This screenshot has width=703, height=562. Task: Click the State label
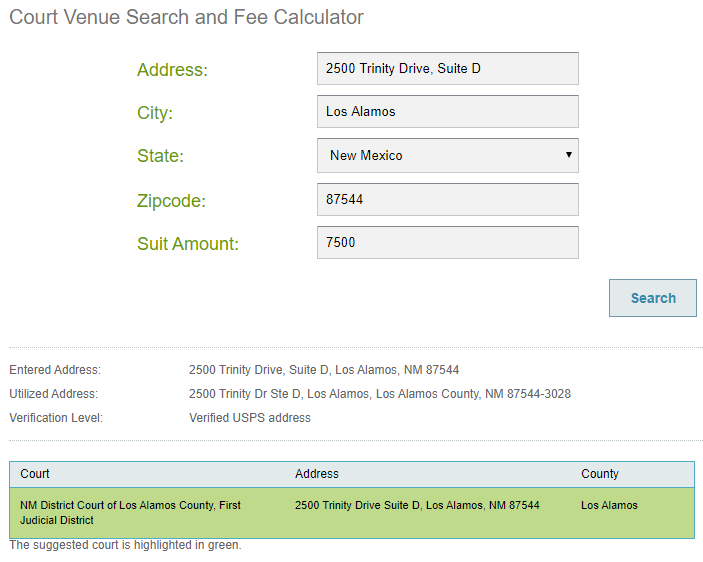click(160, 156)
